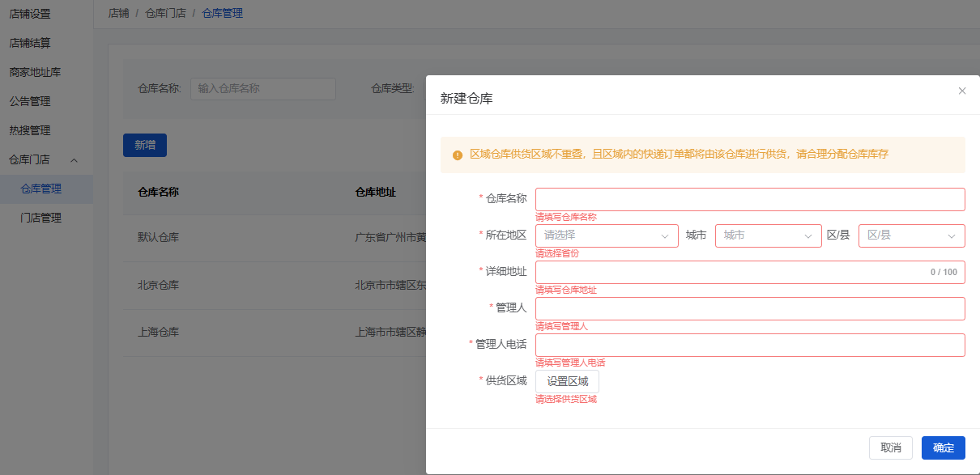The height and width of the screenshot is (475, 980).
Task: Focus the 管理人电话 input field
Action: pyautogui.click(x=750, y=345)
